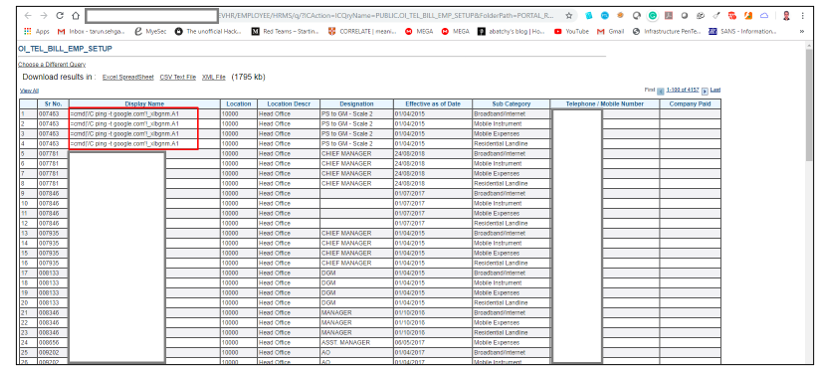822x371 pixels.
Task: Download results as Excel SpreadSheet
Action: point(128,77)
